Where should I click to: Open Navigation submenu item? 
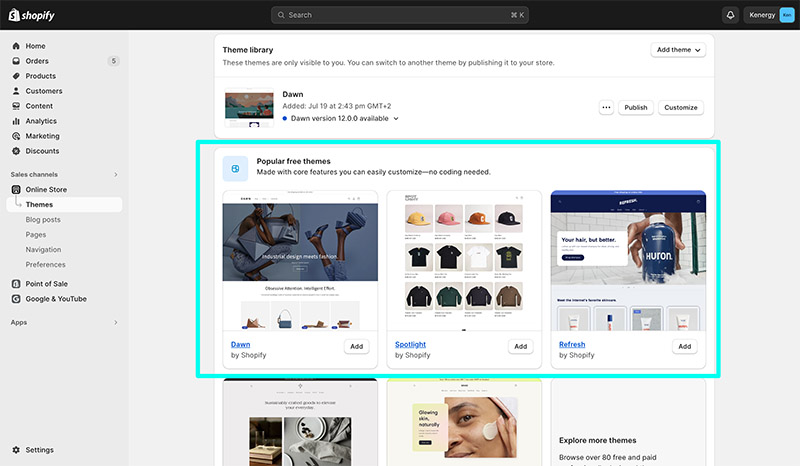pyautogui.click(x=43, y=250)
